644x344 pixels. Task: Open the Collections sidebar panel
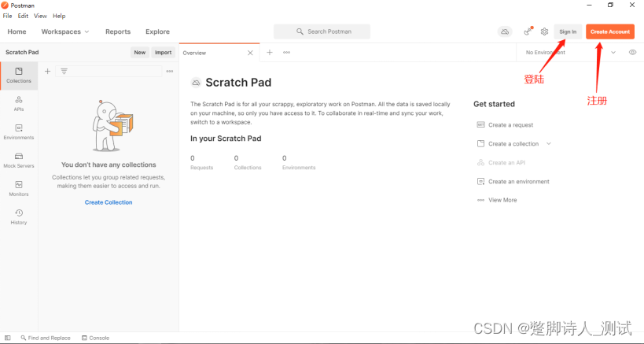19,76
